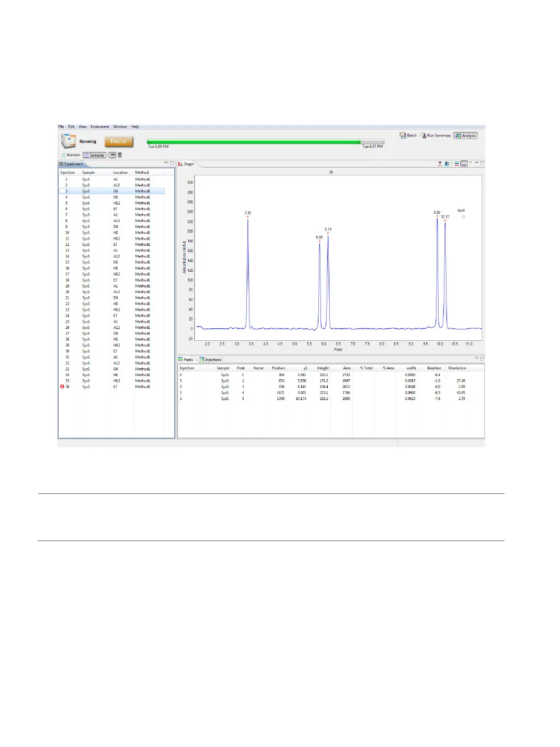560x747 pixels.
Task: Click the peak marker labeled 10.17
Action: click(x=445, y=221)
